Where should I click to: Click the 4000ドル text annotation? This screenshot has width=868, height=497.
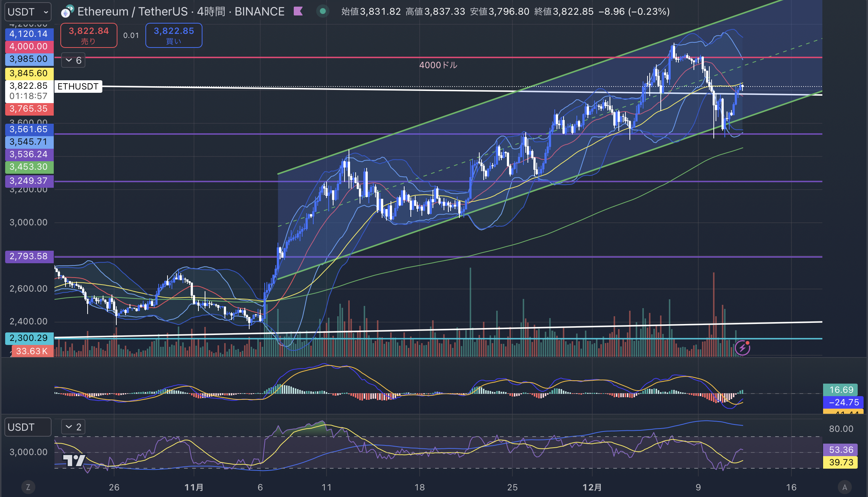[438, 65]
